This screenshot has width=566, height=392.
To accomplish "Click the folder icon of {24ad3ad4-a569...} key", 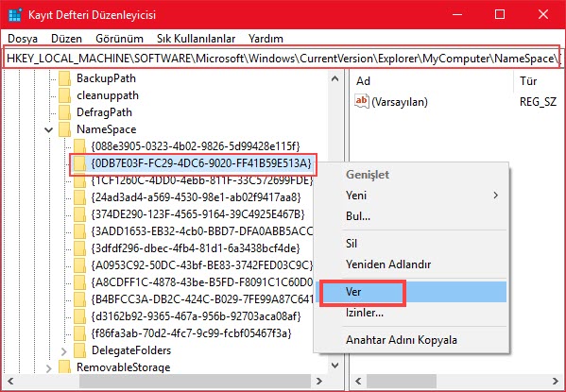I will tap(79, 197).
